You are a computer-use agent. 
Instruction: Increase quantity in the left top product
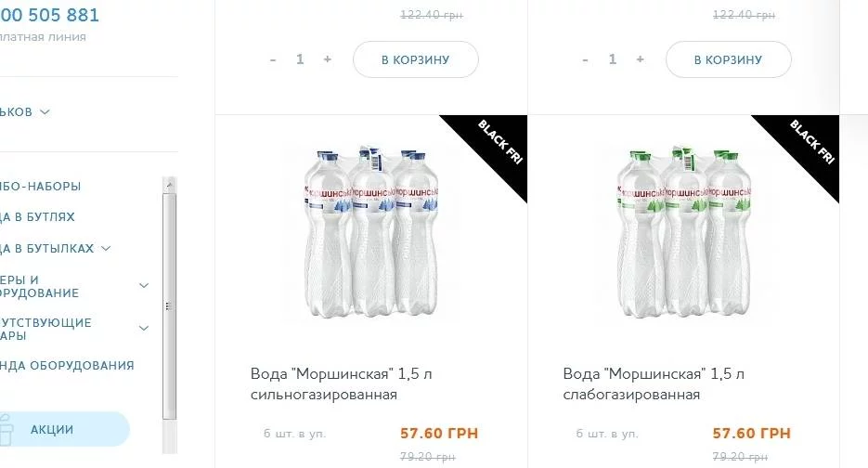(327, 59)
